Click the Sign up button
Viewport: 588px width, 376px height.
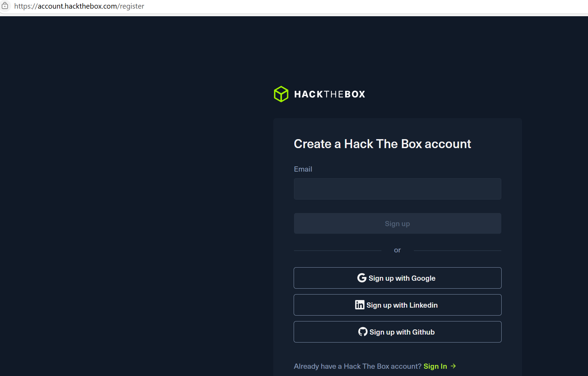397,223
